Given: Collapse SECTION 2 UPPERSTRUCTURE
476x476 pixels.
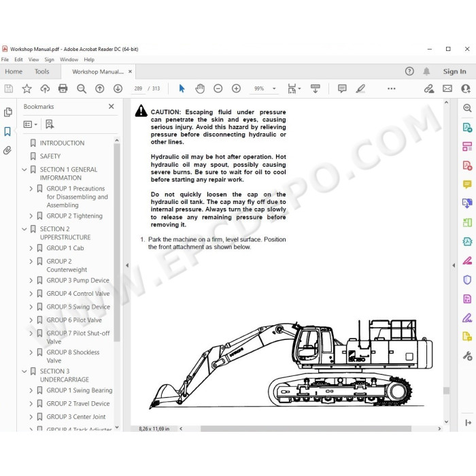Looking at the screenshot, I should [24, 229].
